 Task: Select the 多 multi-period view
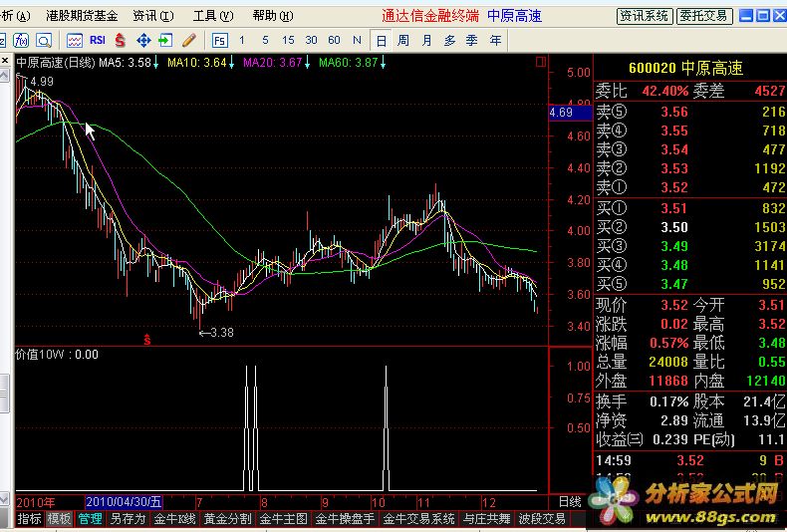[x=449, y=40]
